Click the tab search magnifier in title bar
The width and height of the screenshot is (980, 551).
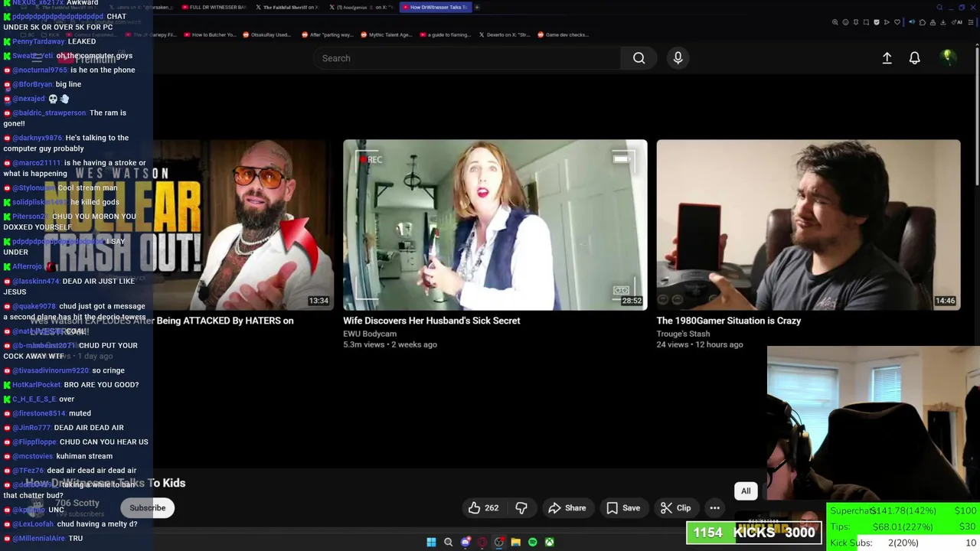pos(939,7)
